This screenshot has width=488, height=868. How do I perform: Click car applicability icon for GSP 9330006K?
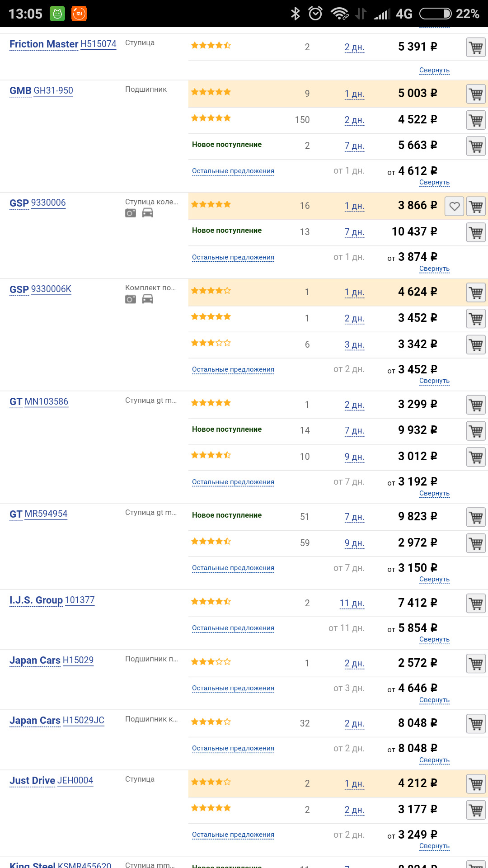click(x=148, y=299)
